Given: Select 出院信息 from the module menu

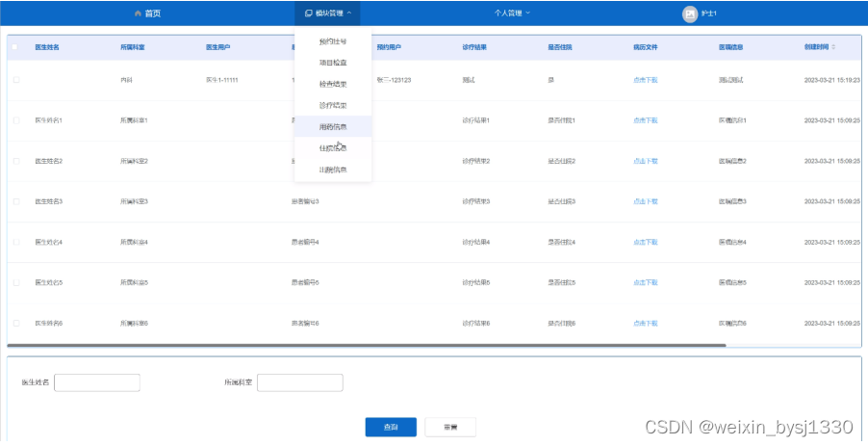Looking at the screenshot, I should coord(333,170).
